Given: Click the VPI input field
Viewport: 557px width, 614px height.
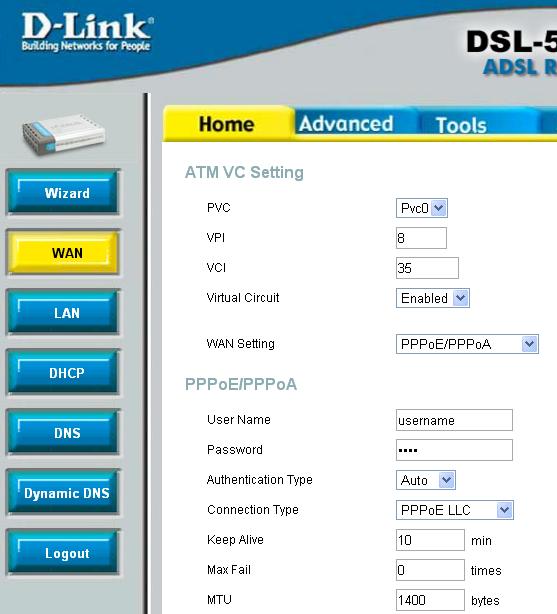Looking at the screenshot, I should (x=421, y=238).
